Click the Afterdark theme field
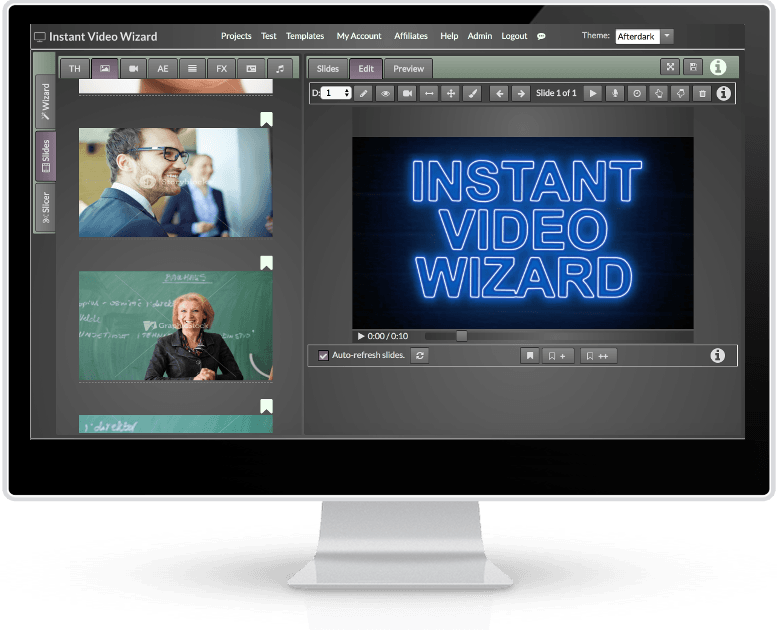This screenshot has width=777, height=630. [x=637, y=37]
